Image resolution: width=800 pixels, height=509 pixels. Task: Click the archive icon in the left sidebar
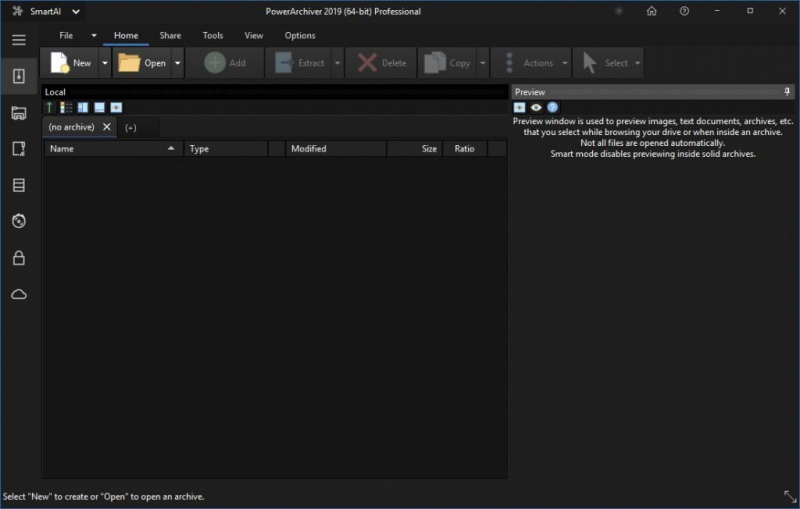18,76
